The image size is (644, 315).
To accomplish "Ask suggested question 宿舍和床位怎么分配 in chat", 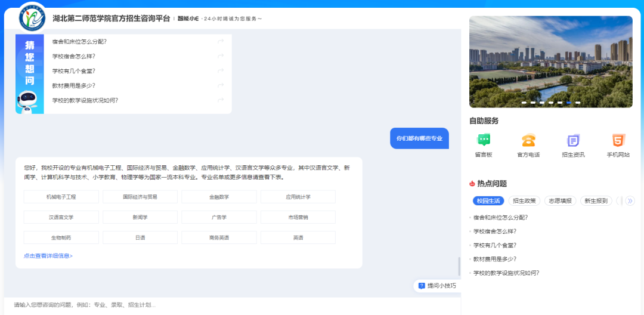I will click(x=79, y=42).
